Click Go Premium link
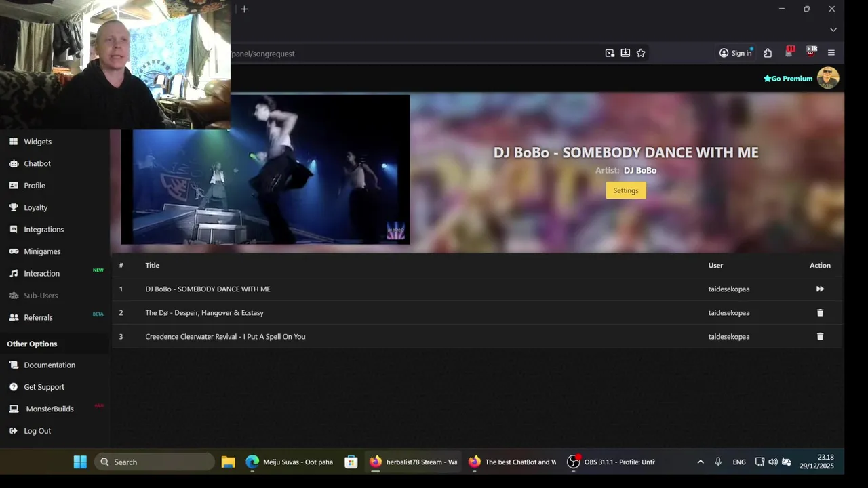 click(788, 79)
